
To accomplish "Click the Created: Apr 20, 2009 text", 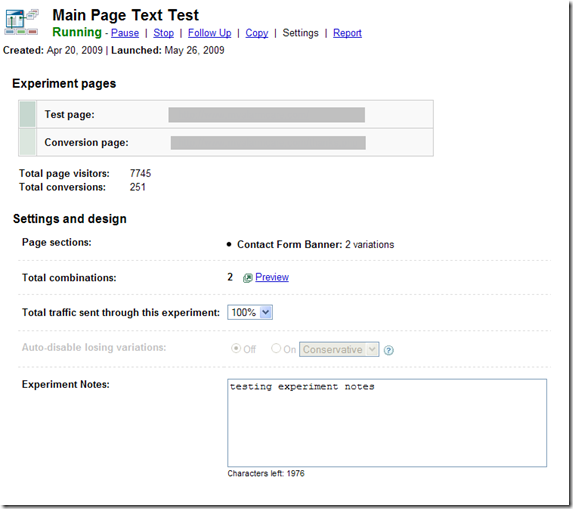I will 53,50.
